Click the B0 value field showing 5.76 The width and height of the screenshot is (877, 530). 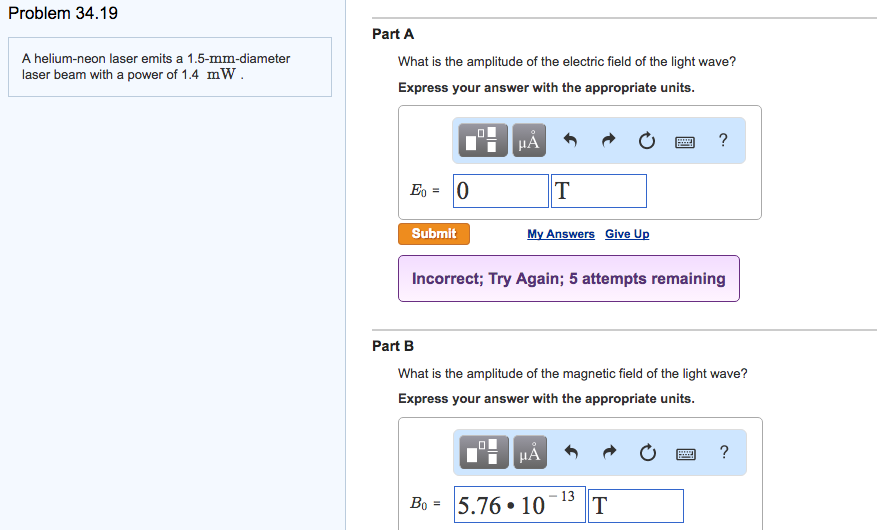coord(519,506)
